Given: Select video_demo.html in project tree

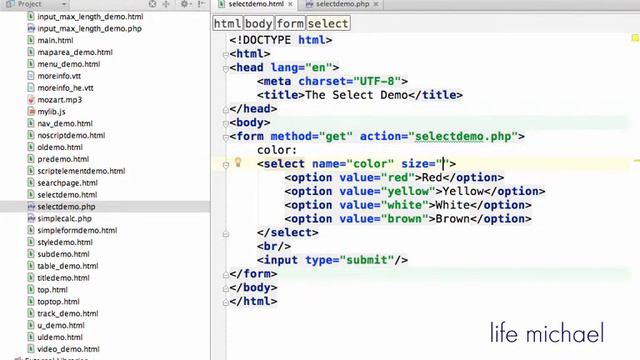Looking at the screenshot, I should [68, 349].
